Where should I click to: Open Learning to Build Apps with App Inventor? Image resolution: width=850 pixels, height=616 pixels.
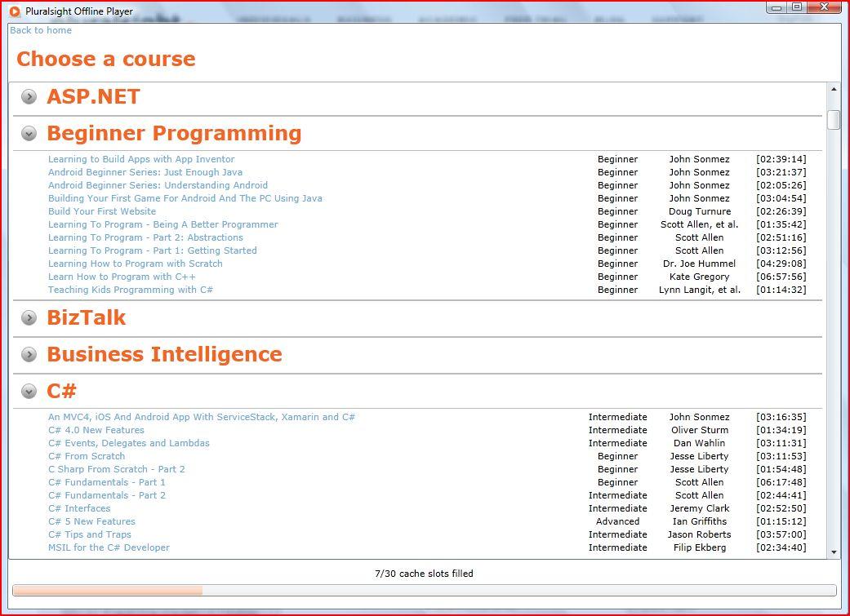coord(141,159)
